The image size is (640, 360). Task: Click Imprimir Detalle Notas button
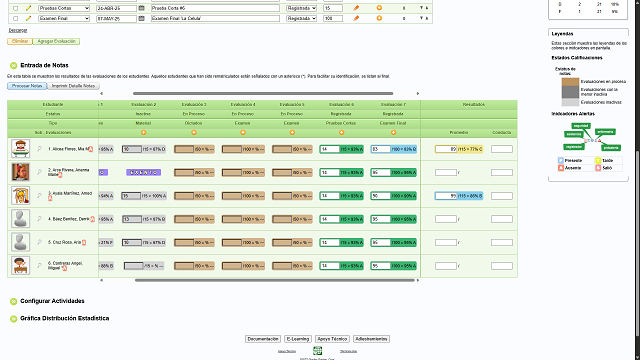[73, 86]
